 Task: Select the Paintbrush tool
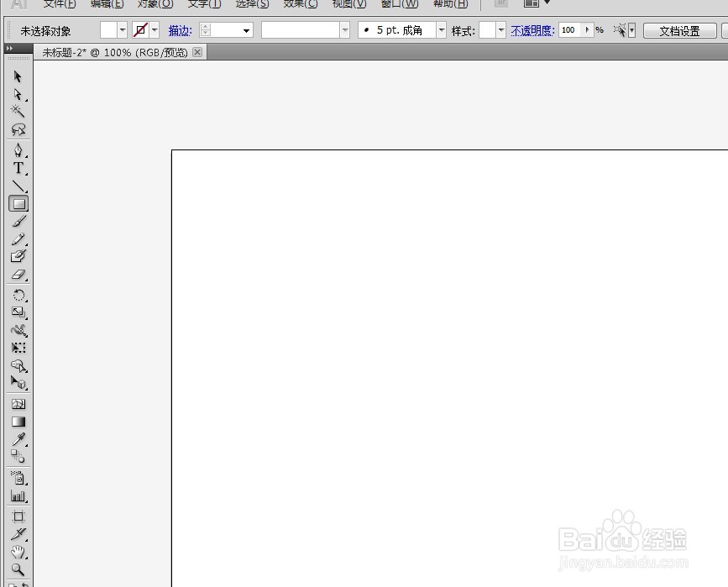18,221
